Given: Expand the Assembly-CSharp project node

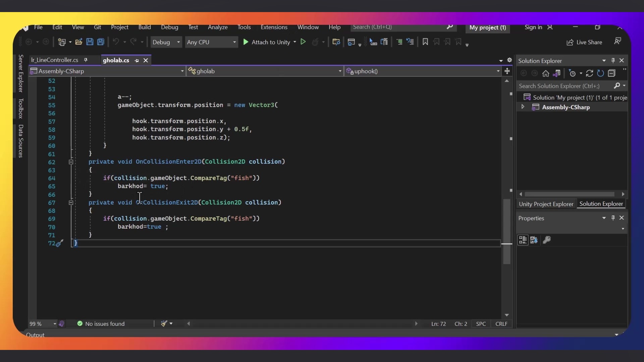Looking at the screenshot, I should pyautogui.click(x=523, y=107).
